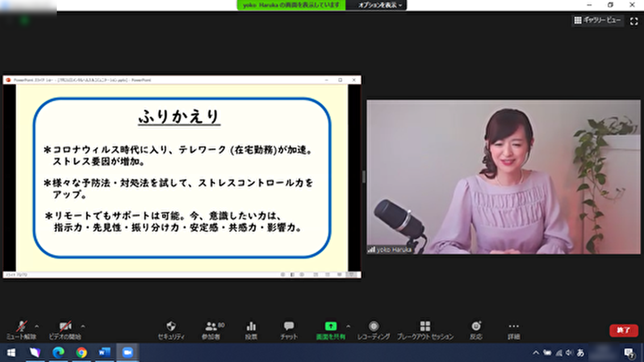Open the Reactions menu

[476, 330]
